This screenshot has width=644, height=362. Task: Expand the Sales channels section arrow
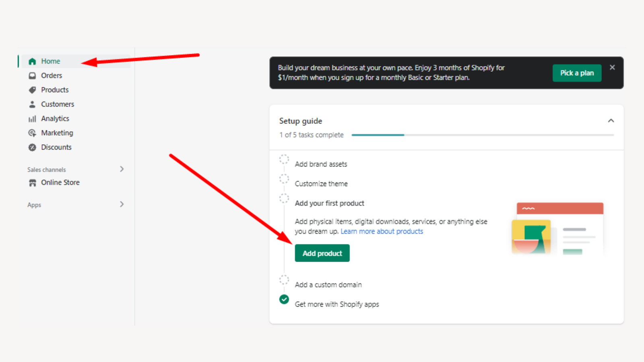(x=122, y=169)
